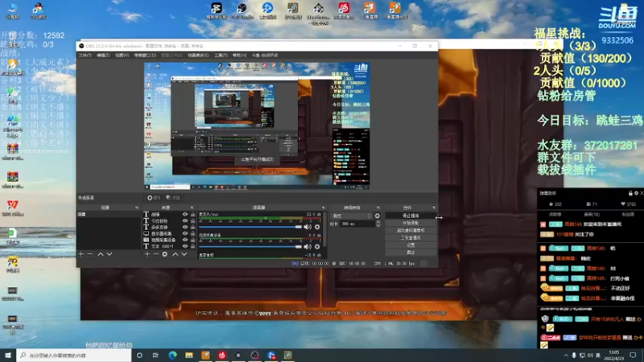Open the 设置 settings button in Controls
This screenshot has width=644, height=362.
click(411, 245)
